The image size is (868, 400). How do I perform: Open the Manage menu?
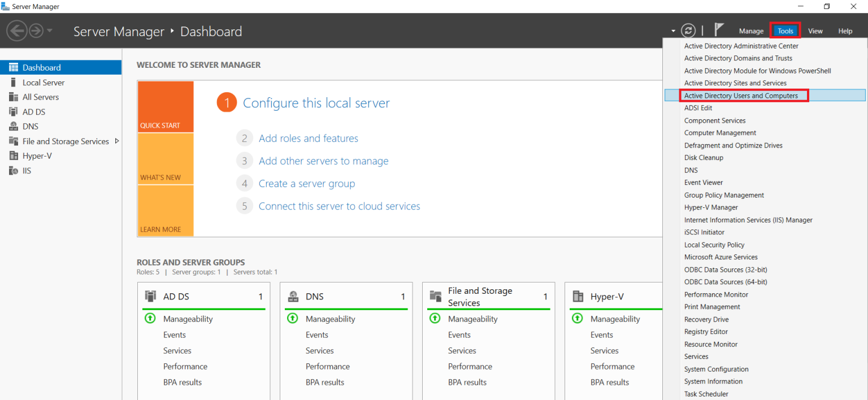coord(751,31)
